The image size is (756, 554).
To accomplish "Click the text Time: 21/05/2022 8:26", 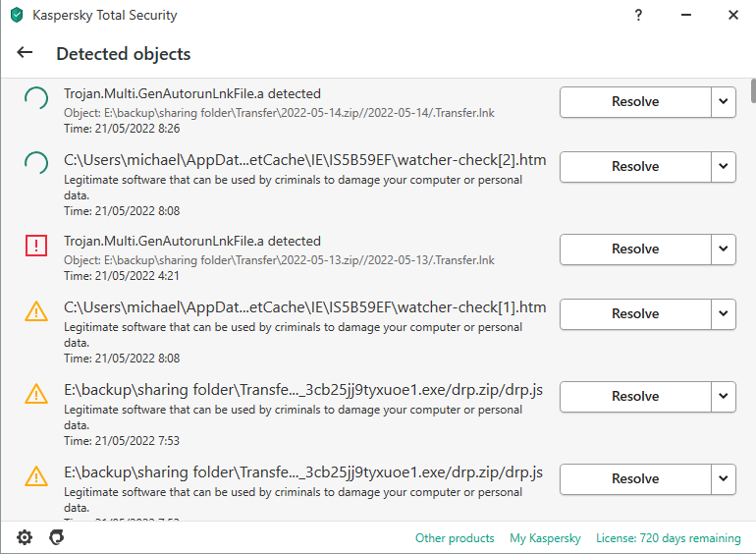I will point(122,129).
